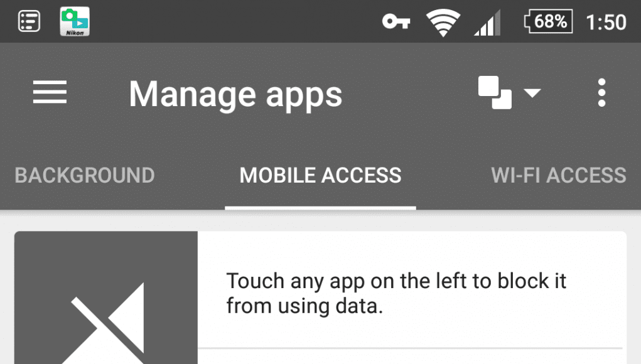
Task: Go to the WI-FI ACCESS tab
Action: click(x=558, y=175)
